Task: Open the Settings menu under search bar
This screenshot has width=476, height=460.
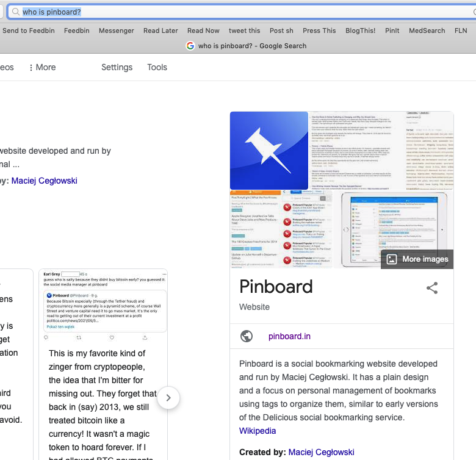Action: [117, 67]
